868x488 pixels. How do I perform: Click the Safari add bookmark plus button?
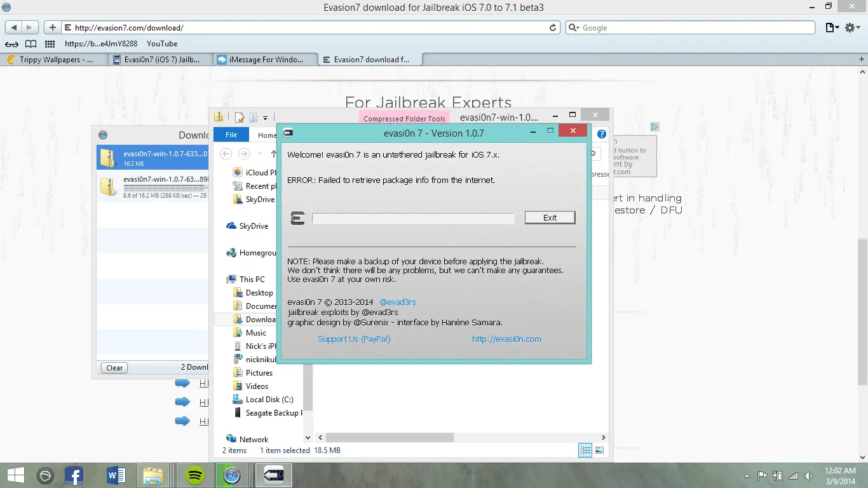coord(52,28)
